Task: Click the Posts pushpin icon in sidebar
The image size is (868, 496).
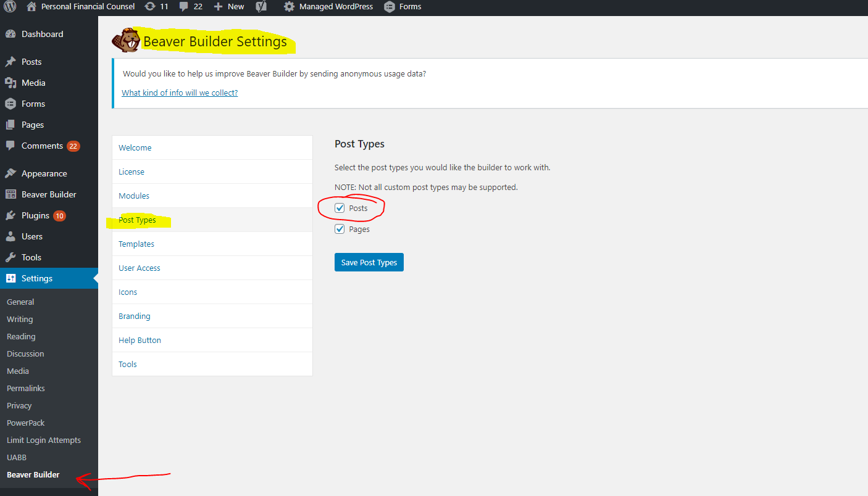Action: tap(10, 62)
